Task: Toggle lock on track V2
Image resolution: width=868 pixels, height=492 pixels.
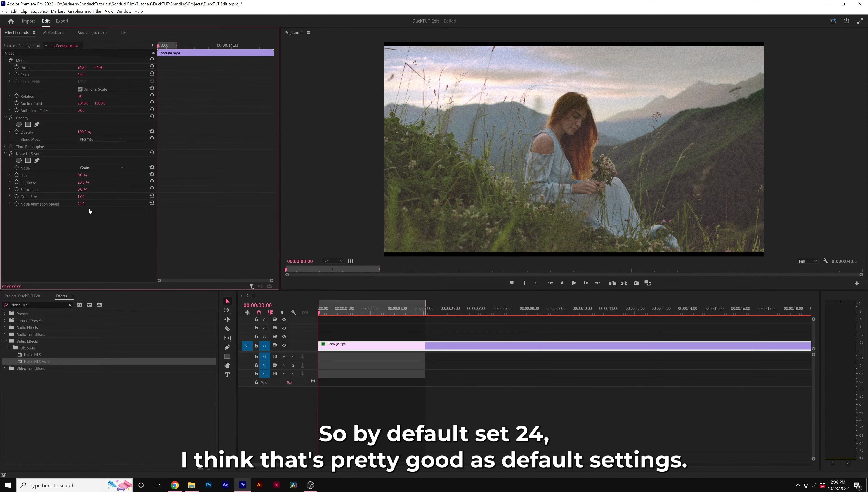Action: pos(256,337)
